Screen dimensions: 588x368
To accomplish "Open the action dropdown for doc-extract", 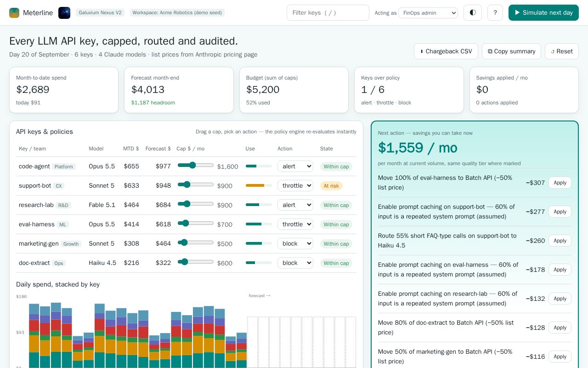I will coord(295,263).
